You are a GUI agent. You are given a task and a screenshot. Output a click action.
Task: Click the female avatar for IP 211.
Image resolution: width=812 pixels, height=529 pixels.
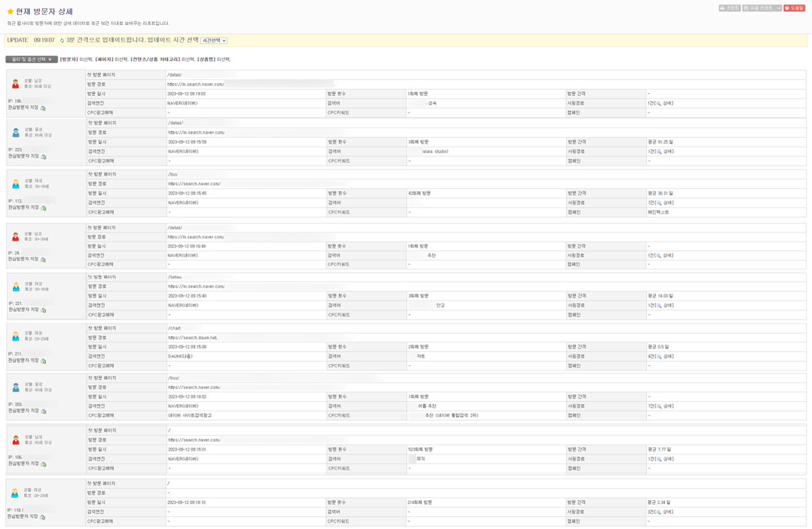[x=16, y=336]
